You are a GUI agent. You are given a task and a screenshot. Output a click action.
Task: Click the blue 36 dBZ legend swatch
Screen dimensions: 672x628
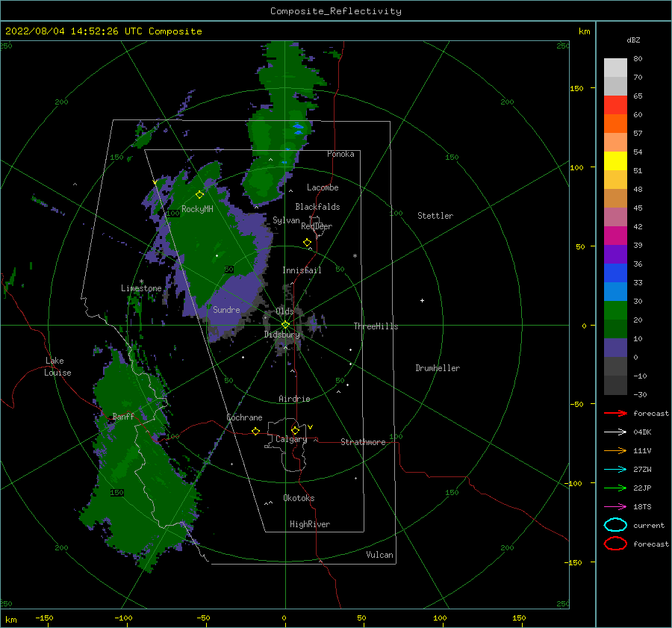[x=615, y=273]
